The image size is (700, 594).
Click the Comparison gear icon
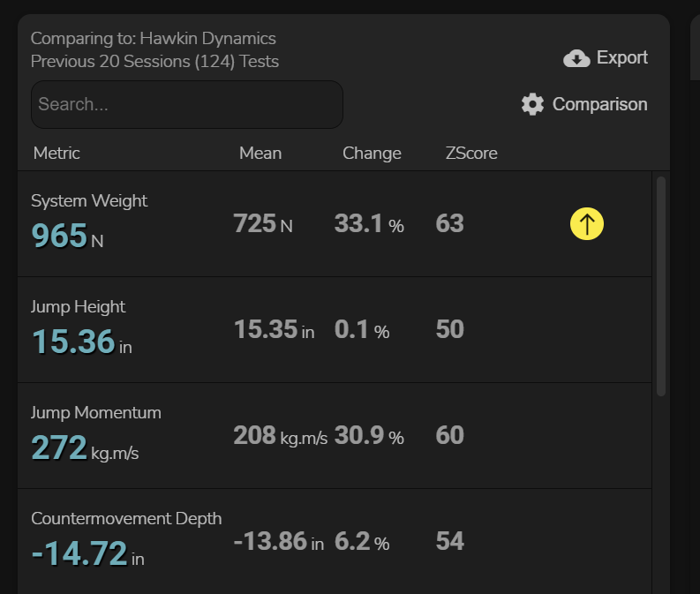coord(532,104)
